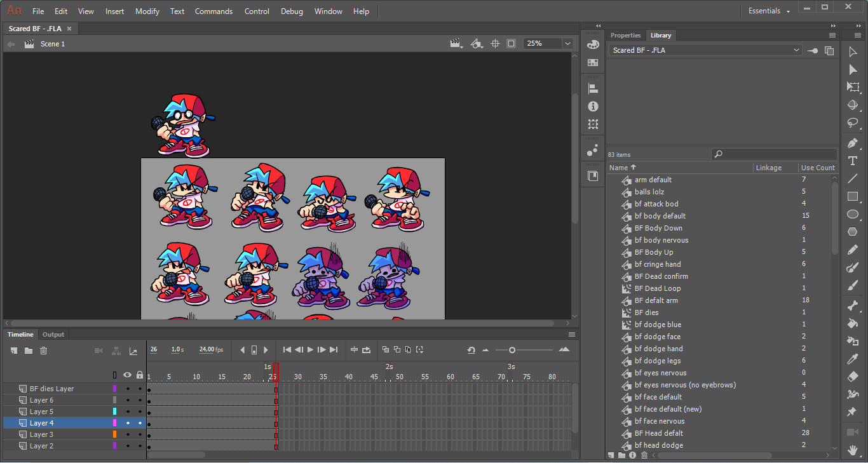Open the Modify menu
The image size is (868, 463).
click(147, 11)
